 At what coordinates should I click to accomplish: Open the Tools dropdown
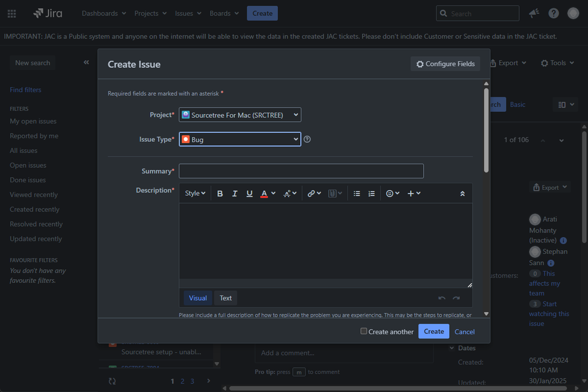557,63
